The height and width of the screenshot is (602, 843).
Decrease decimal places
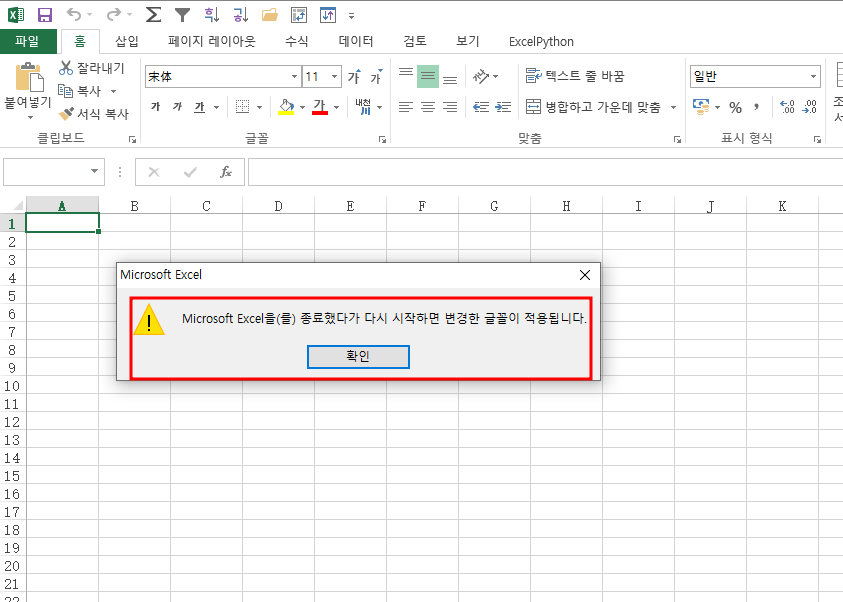(809, 107)
